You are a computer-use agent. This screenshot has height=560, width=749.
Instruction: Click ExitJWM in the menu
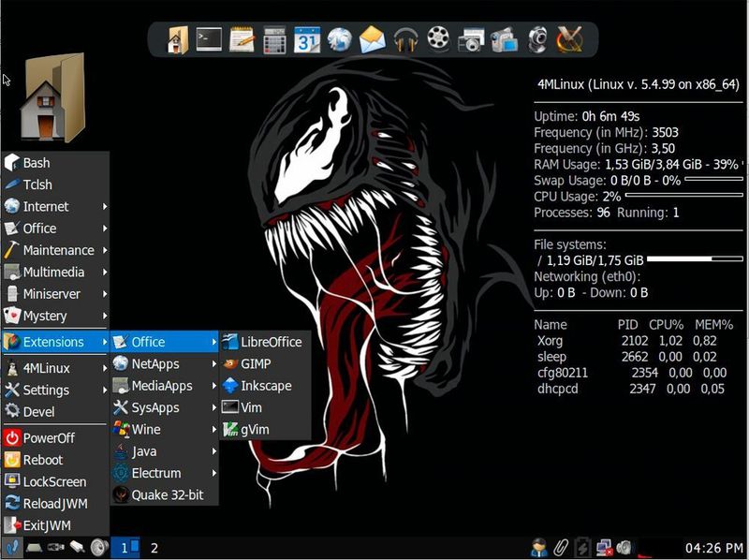(x=55, y=525)
